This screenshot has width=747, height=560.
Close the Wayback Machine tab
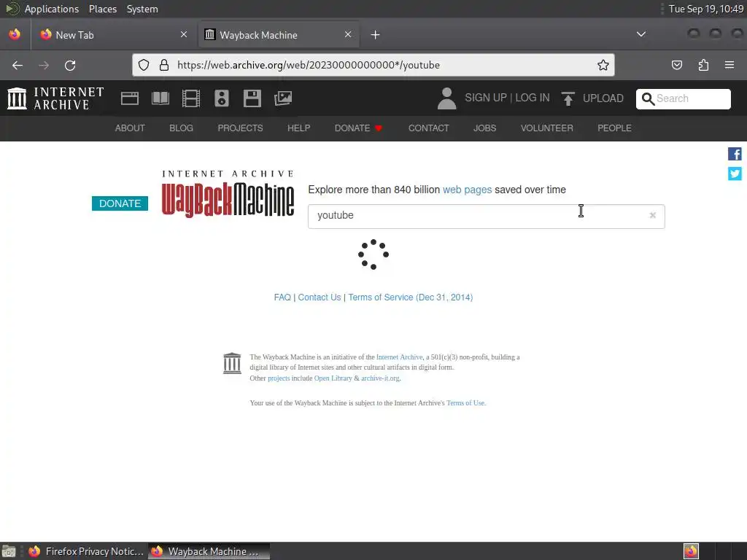[x=348, y=34]
